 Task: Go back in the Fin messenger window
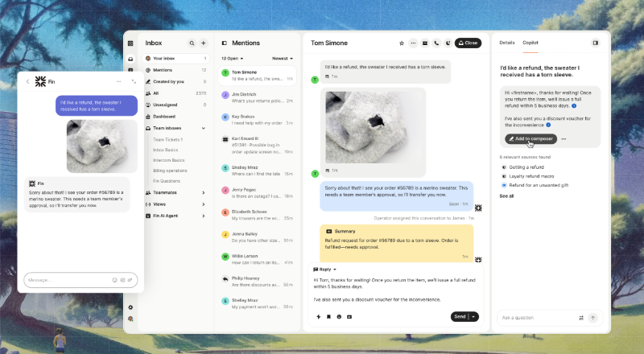[x=27, y=82]
